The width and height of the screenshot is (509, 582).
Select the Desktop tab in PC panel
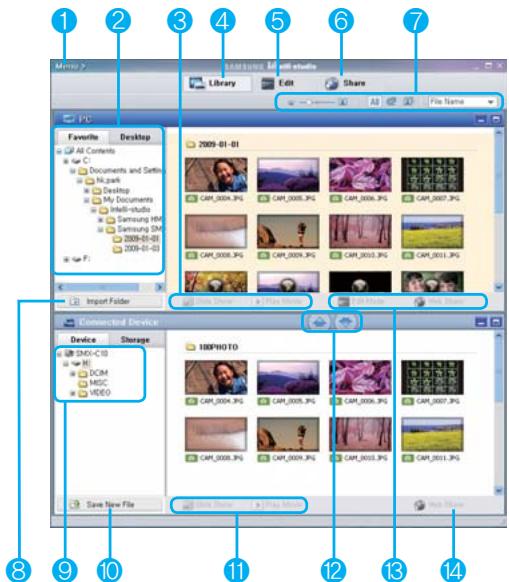click(135, 137)
